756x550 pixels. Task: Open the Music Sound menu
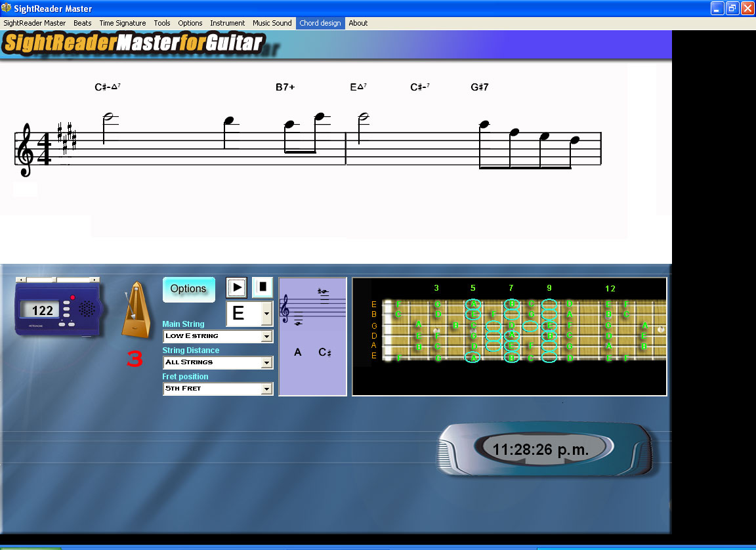(272, 23)
